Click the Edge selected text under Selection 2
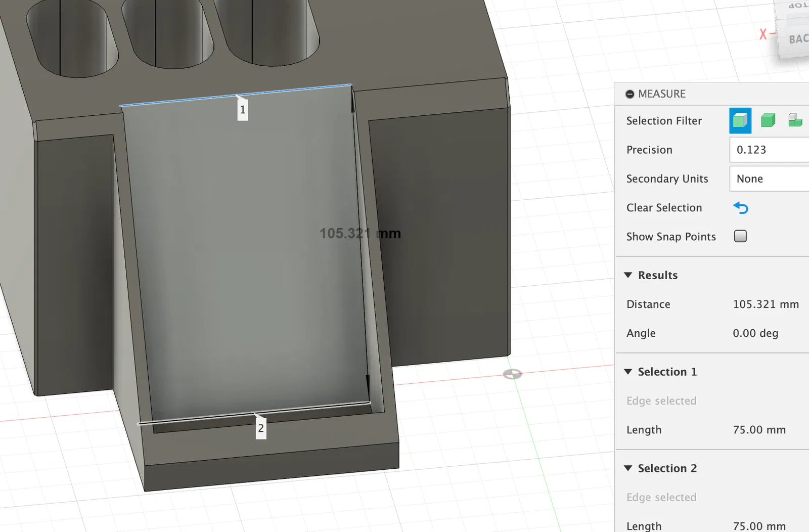 pyautogui.click(x=661, y=498)
